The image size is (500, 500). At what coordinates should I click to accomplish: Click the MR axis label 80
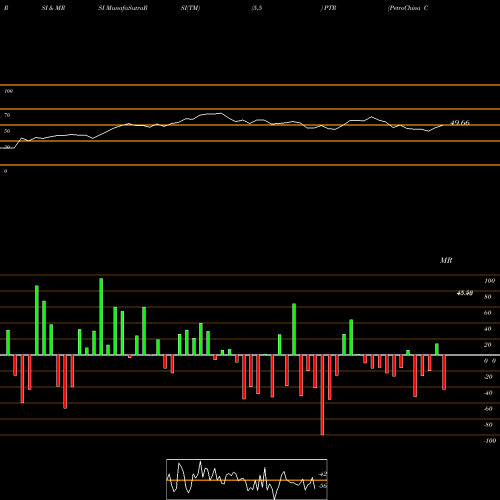[x=488, y=297]
